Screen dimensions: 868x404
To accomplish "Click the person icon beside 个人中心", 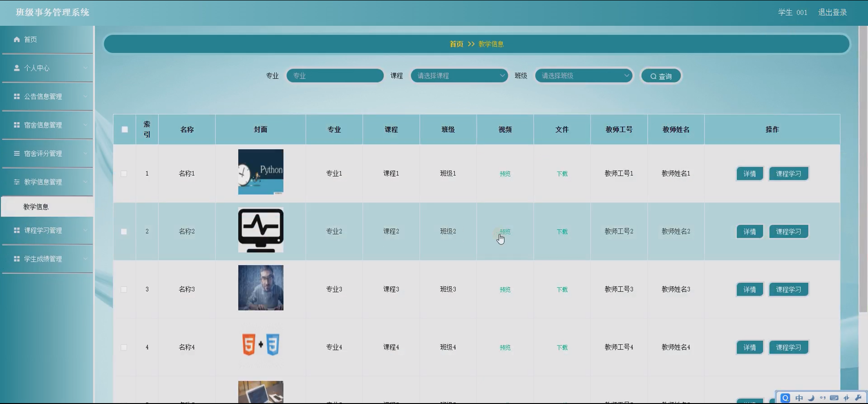I will [x=17, y=68].
